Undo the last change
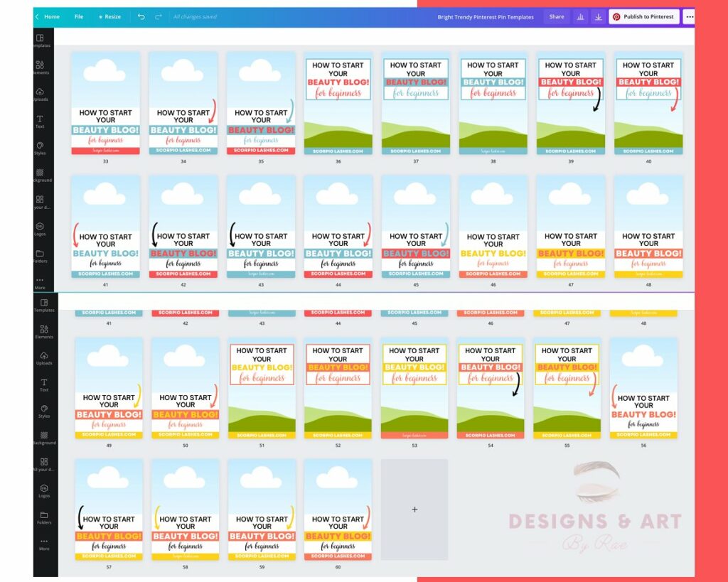The width and height of the screenshot is (728, 582). (x=141, y=16)
